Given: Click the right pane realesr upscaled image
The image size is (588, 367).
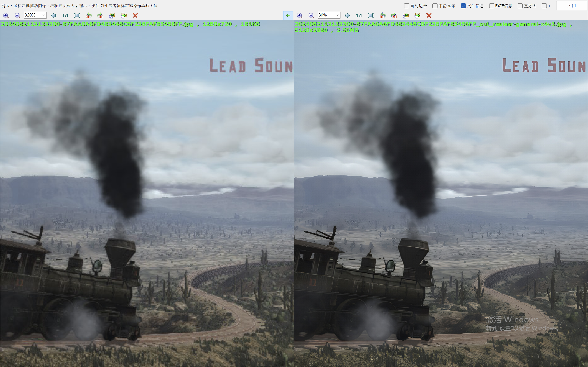Looking at the screenshot, I should [x=441, y=194].
